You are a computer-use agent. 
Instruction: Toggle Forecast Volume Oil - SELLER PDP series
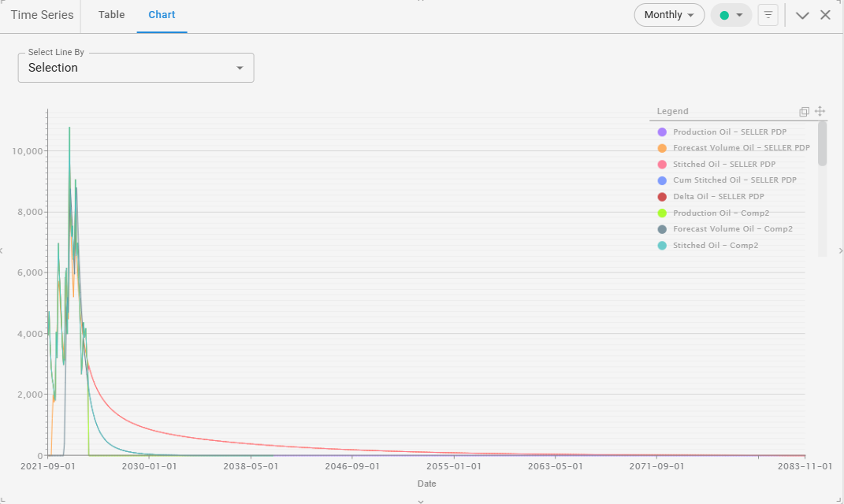(x=741, y=148)
